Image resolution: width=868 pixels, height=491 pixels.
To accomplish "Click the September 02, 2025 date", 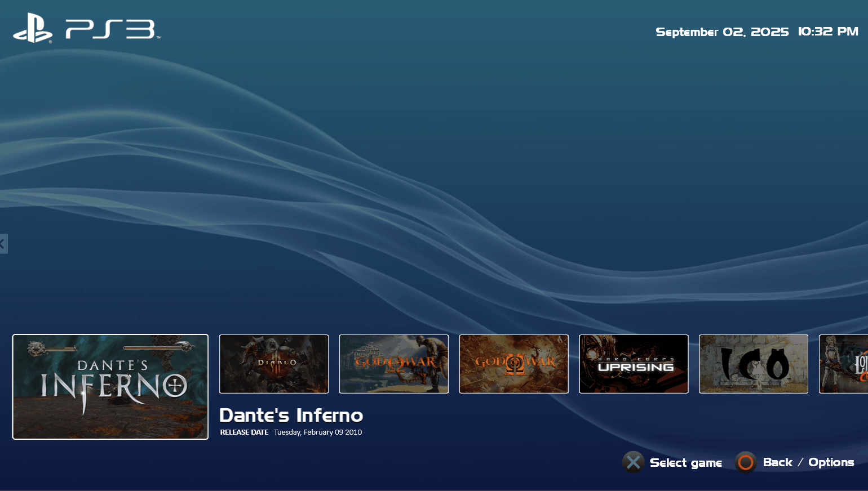I will tap(722, 32).
